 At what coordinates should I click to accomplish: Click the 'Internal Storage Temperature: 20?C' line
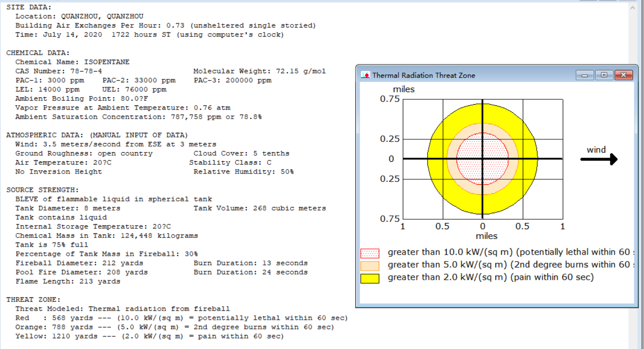point(93,226)
